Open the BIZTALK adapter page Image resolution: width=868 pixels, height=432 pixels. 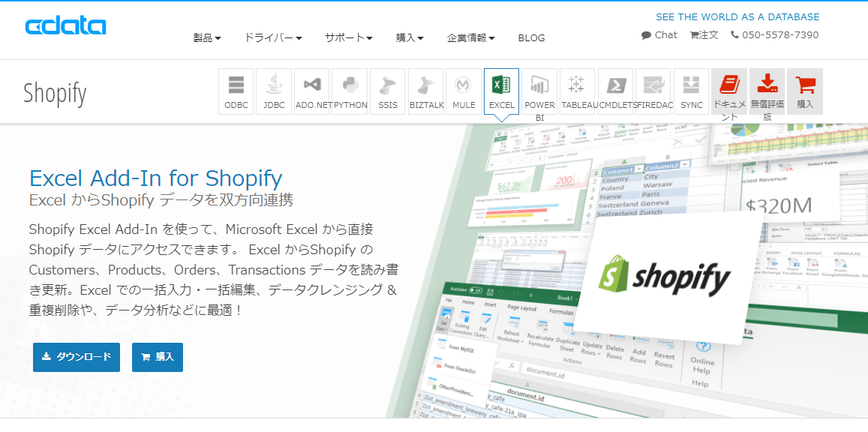(x=425, y=91)
